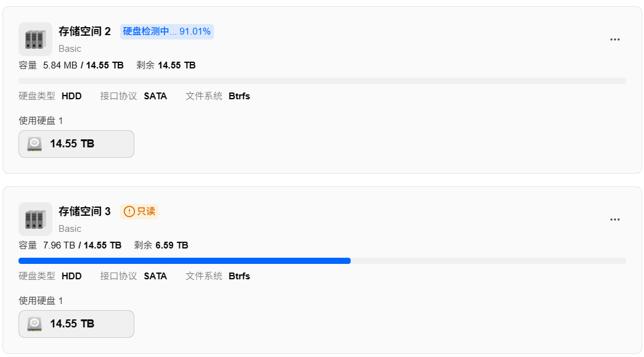
Task: Click the 使用硬盘 1 label in 存储空间 3
Action: click(41, 301)
